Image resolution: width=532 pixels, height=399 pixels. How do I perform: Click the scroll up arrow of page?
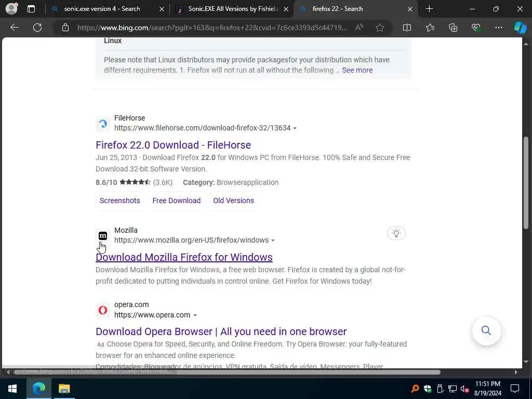(526, 44)
